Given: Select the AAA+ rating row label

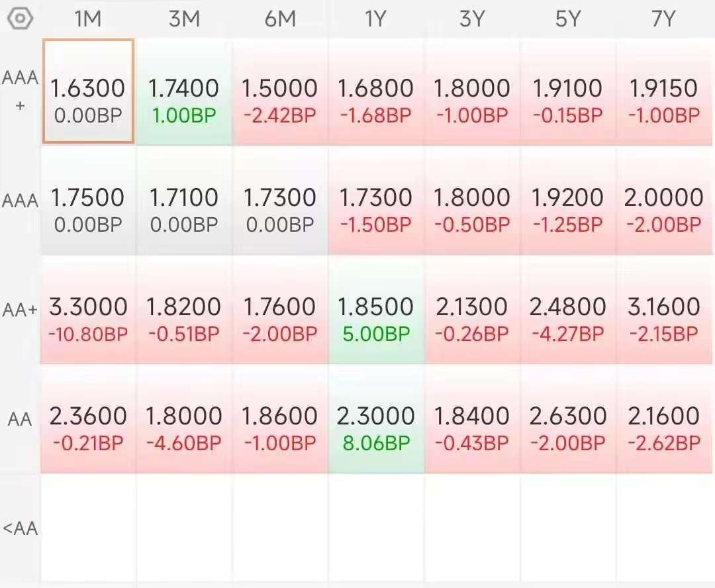Looking at the screenshot, I should point(20,91).
